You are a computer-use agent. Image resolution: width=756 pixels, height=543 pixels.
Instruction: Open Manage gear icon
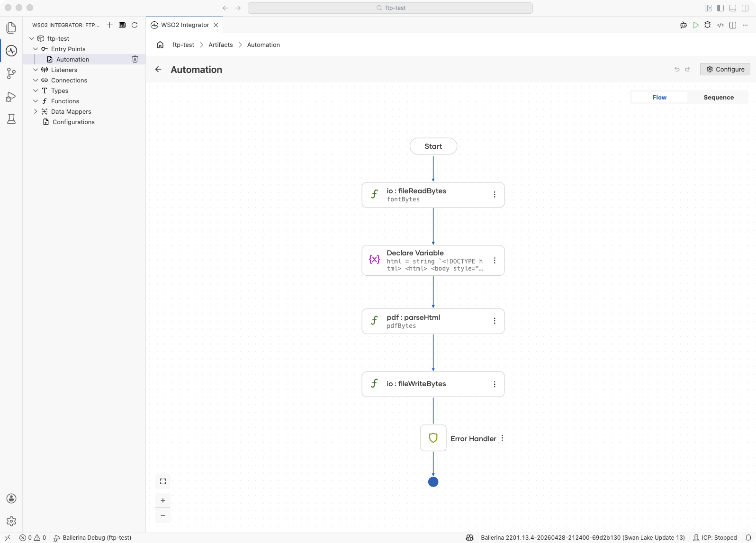point(11,521)
